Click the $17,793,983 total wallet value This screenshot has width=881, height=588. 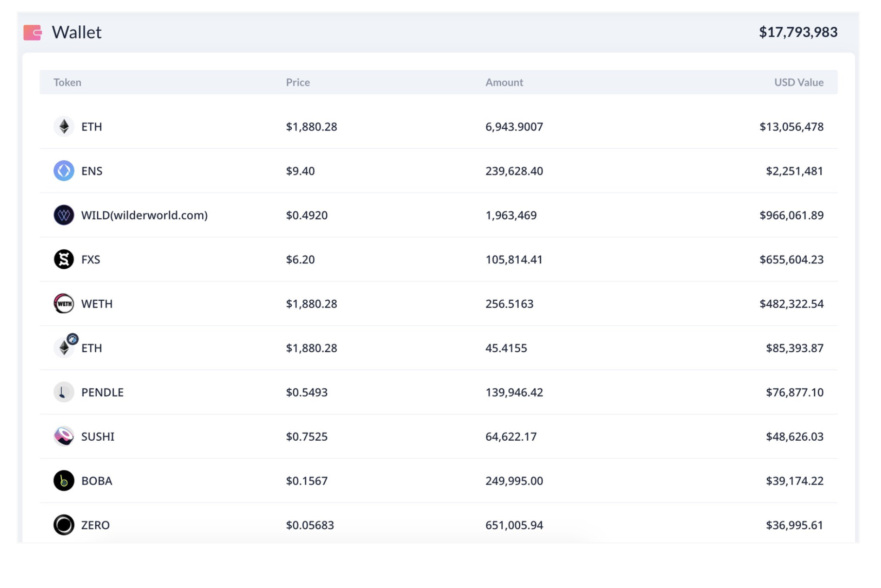tap(798, 33)
